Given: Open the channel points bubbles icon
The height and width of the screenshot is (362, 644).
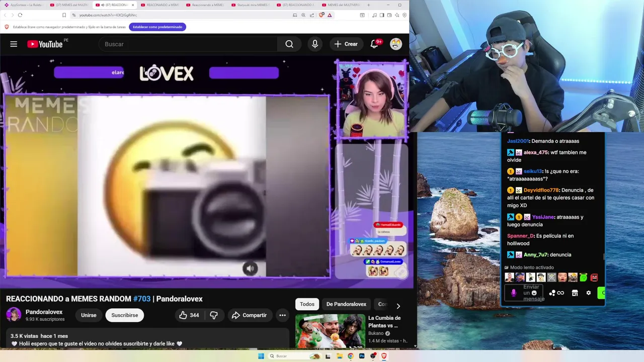Looking at the screenshot, I should (x=552, y=293).
